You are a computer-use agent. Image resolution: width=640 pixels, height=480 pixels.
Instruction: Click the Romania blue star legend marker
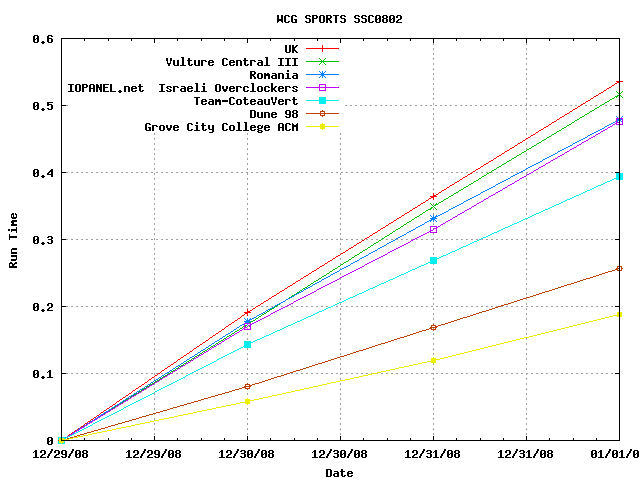(322, 74)
